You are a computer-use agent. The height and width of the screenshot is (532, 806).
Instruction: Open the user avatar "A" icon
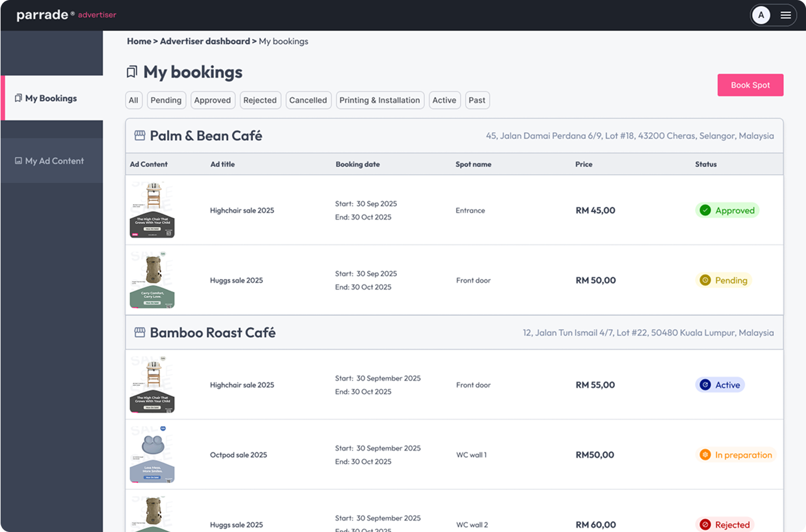pos(761,15)
